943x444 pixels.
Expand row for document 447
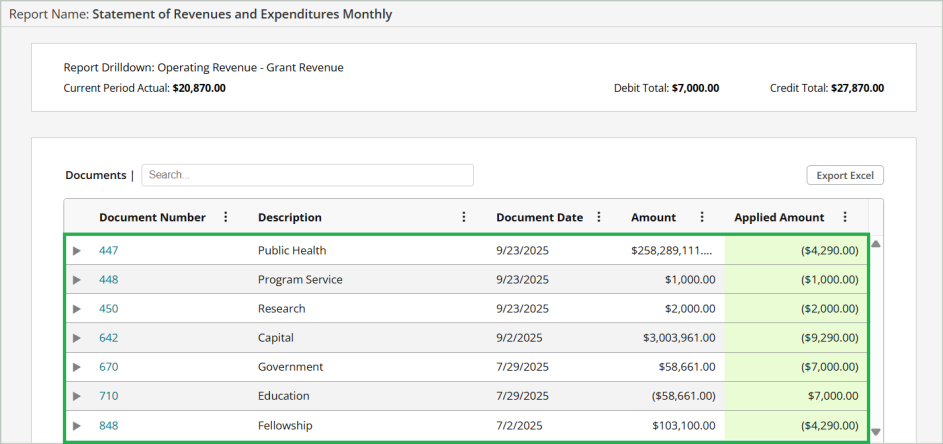pyautogui.click(x=77, y=250)
